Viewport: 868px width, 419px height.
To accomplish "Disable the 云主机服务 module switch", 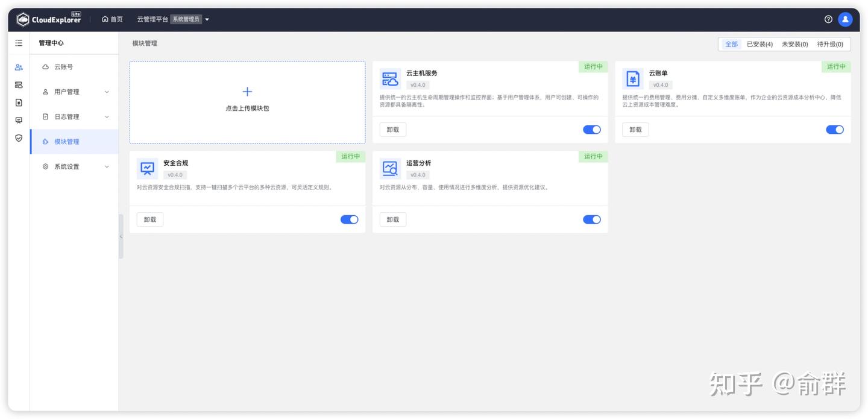I will click(x=592, y=130).
